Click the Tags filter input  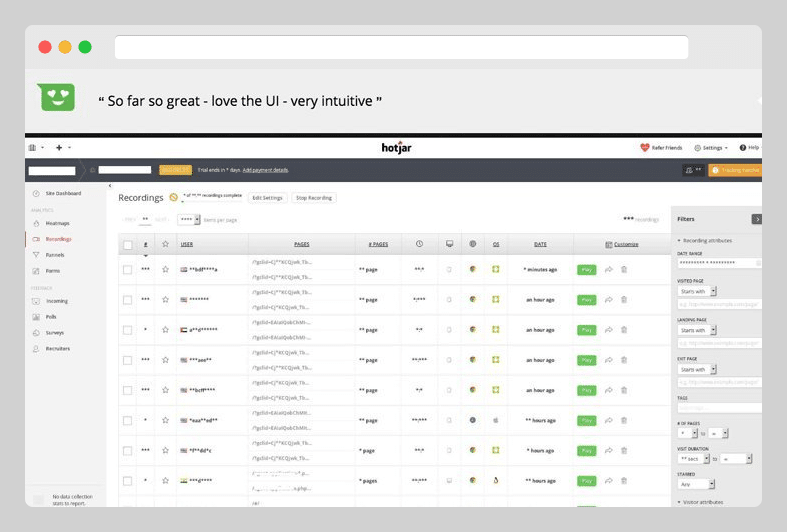[x=719, y=408]
